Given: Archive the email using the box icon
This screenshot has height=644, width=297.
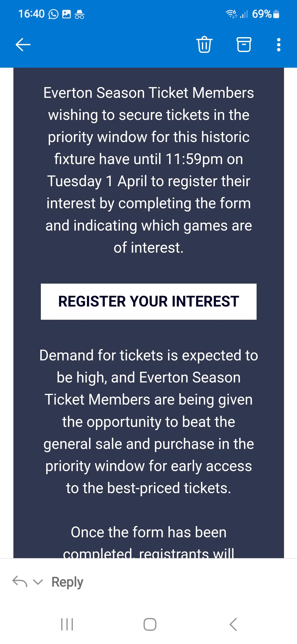Looking at the screenshot, I should point(244,45).
